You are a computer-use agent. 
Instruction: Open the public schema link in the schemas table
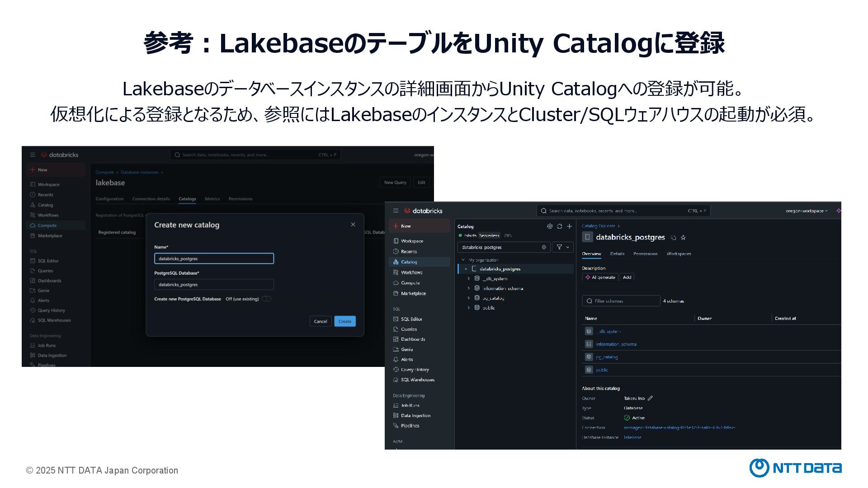click(x=602, y=370)
